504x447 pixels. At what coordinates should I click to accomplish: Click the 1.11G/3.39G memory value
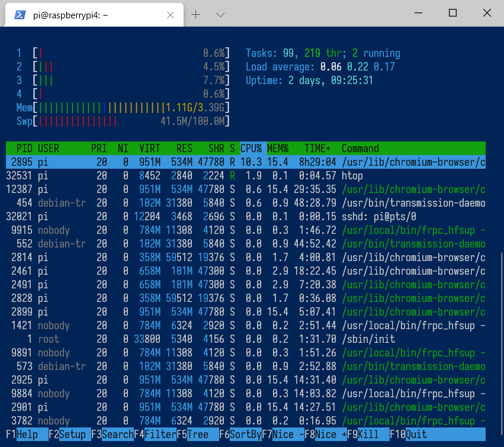coord(195,108)
